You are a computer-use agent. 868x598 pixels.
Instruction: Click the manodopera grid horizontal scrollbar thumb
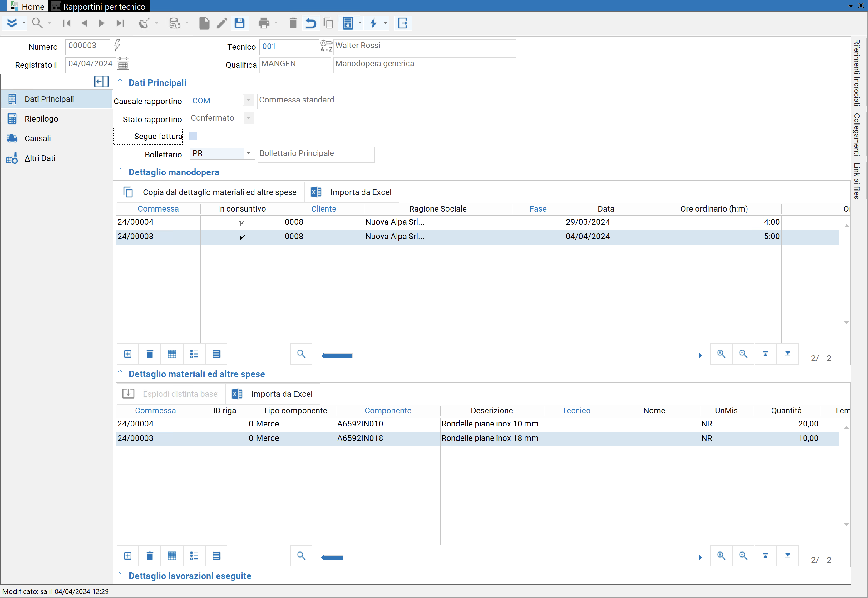pyautogui.click(x=338, y=356)
